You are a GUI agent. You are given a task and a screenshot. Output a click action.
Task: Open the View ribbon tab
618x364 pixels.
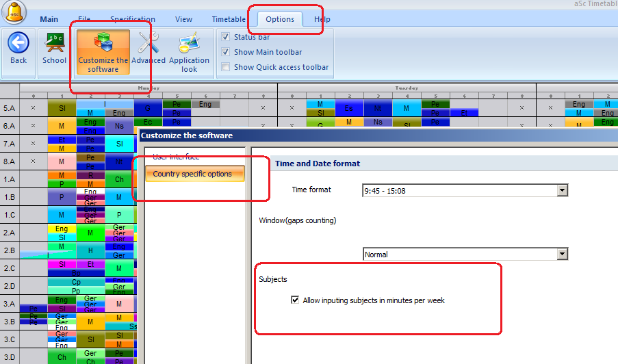183,19
